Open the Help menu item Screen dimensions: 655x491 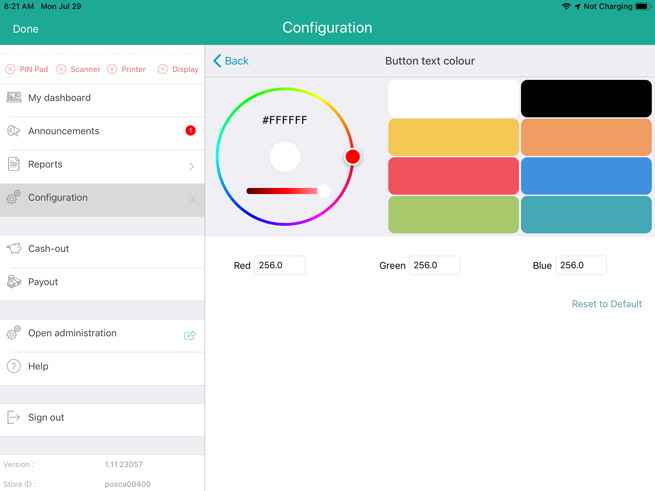click(x=102, y=369)
